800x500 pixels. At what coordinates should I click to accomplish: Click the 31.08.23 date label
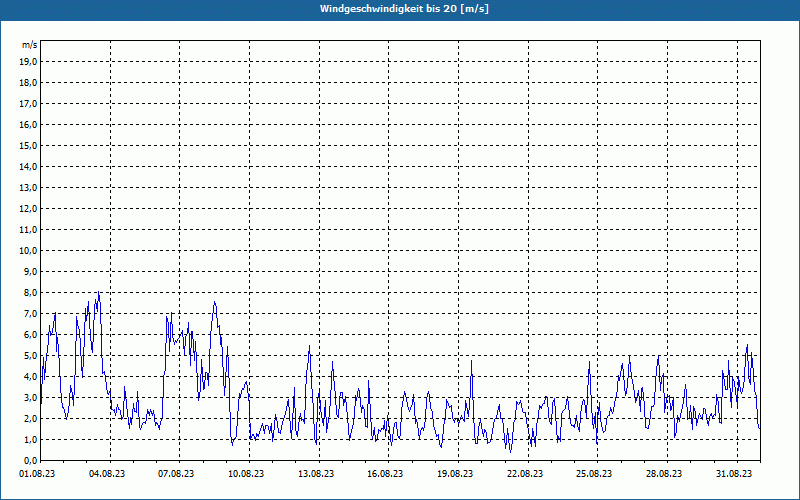pos(734,473)
